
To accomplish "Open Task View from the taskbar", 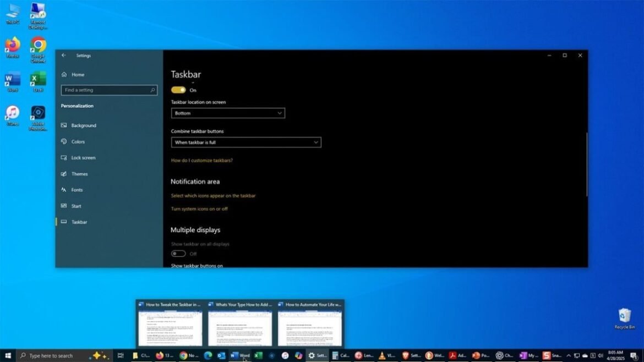I will click(121, 356).
